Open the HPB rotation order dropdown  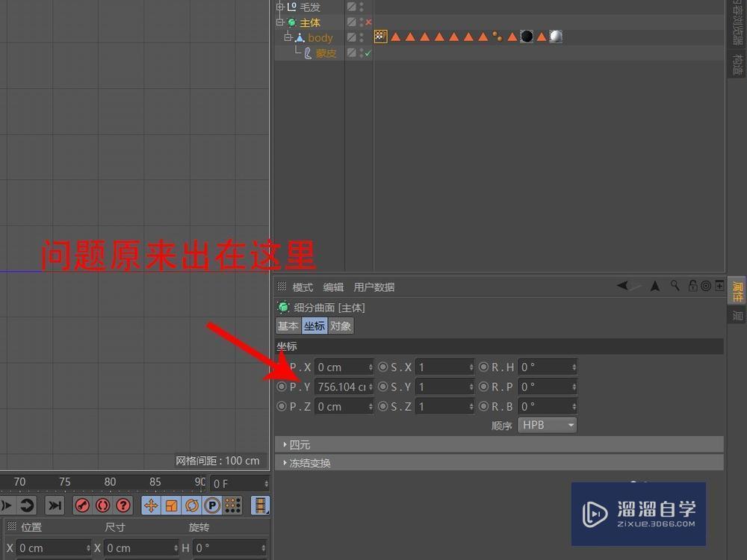pyautogui.click(x=547, y=424)
